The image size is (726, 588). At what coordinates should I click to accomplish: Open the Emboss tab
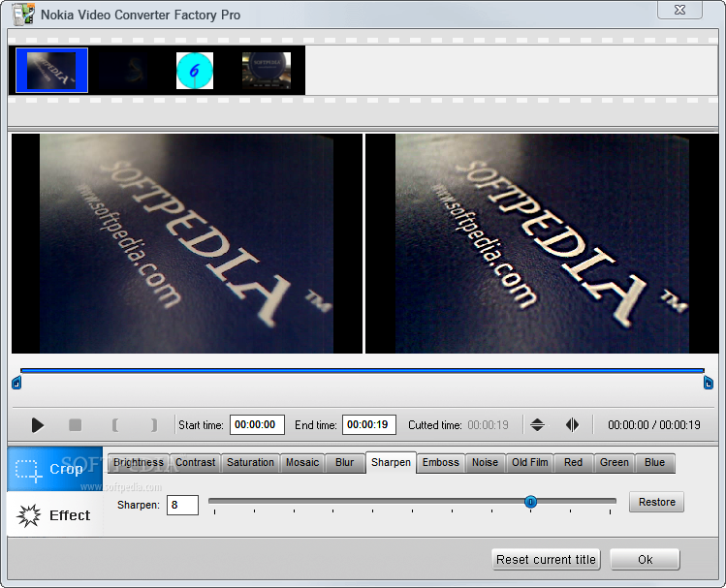point(441,463)
